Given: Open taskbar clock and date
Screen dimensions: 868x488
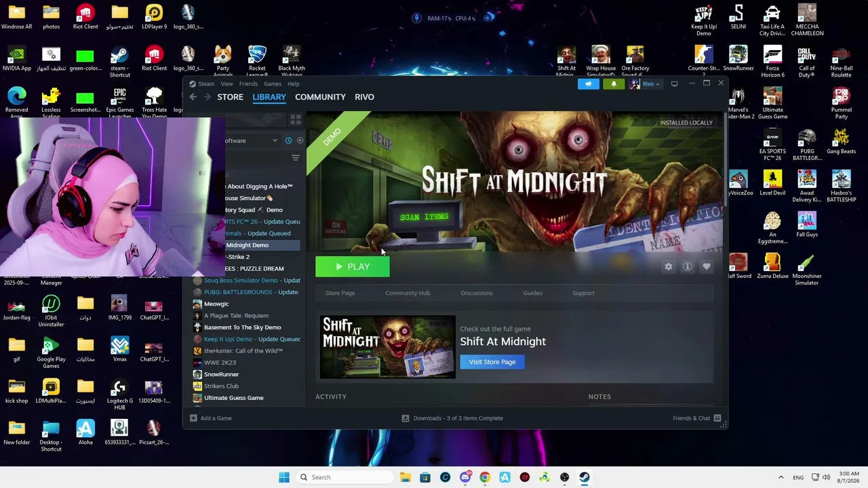Looking at the screenshot, I should [849, 477].
